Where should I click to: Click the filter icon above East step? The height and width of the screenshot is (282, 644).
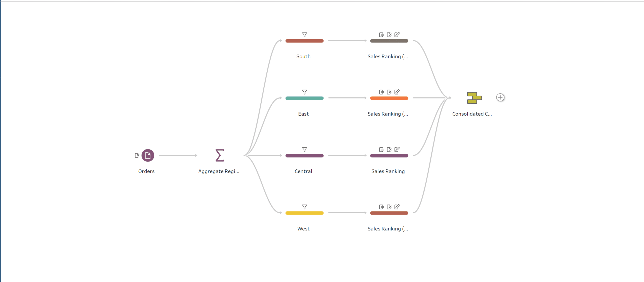pos(304,92)
